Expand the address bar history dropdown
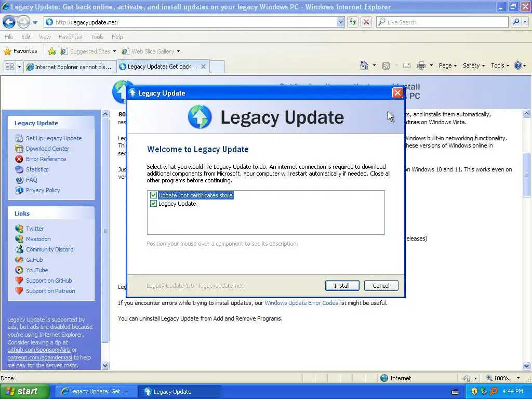This screenshot has width=532, height=399. (340, 22)
